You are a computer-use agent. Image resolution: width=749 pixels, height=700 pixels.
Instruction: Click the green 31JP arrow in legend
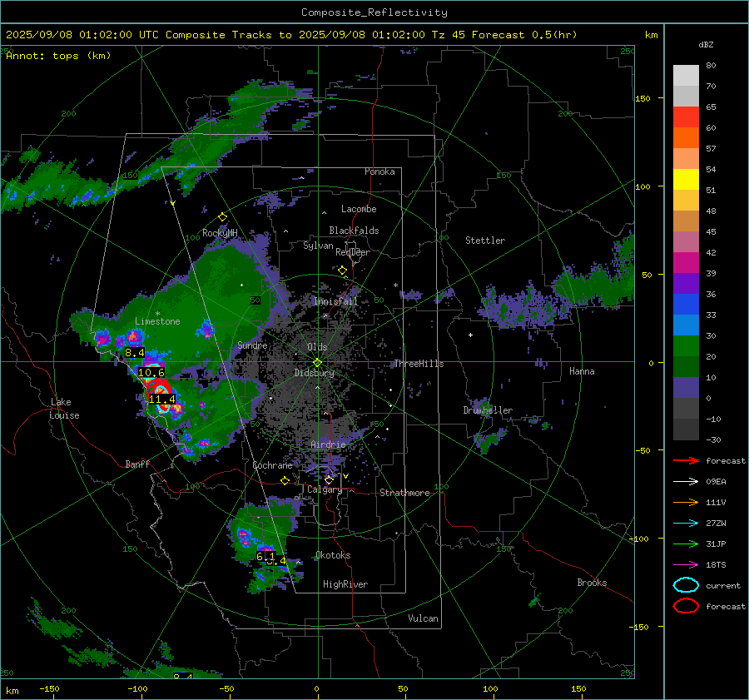coord(686,544)
